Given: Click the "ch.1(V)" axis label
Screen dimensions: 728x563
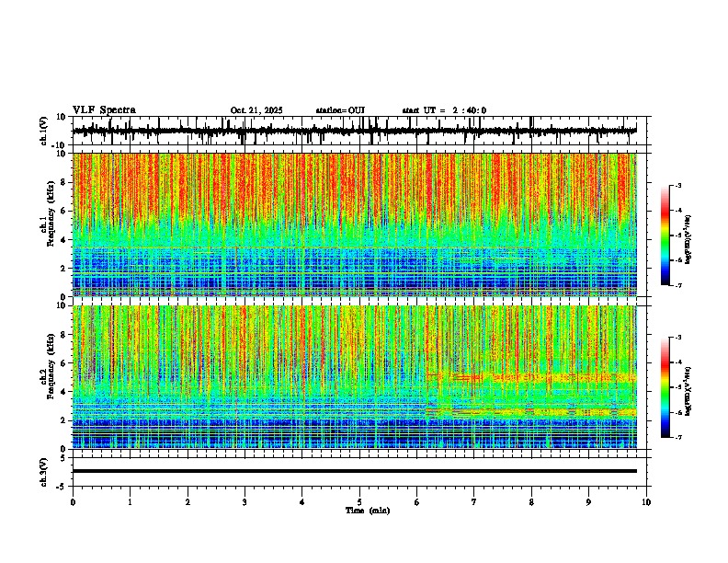Looking at the screenshot, I should [x=44, y=131].
